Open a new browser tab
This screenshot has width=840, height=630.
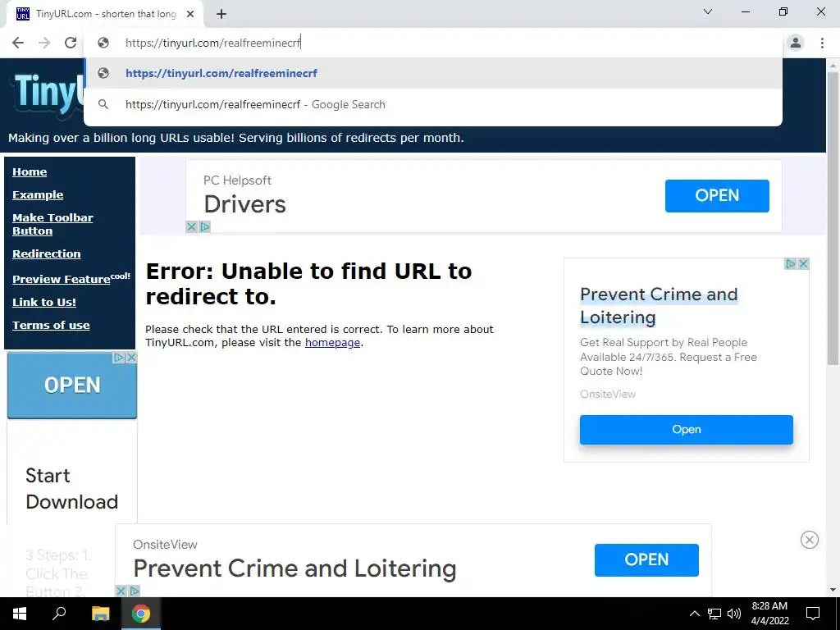(x=221, y=14)
